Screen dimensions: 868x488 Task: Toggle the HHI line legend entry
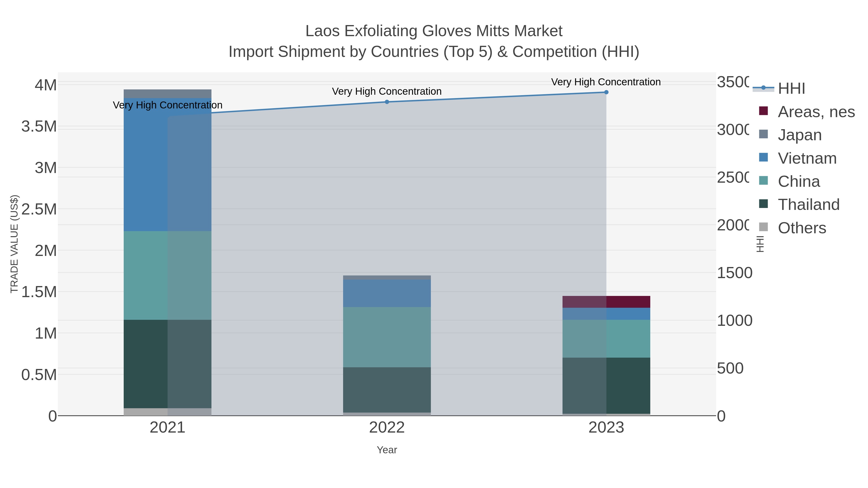[x=779, y=88]
